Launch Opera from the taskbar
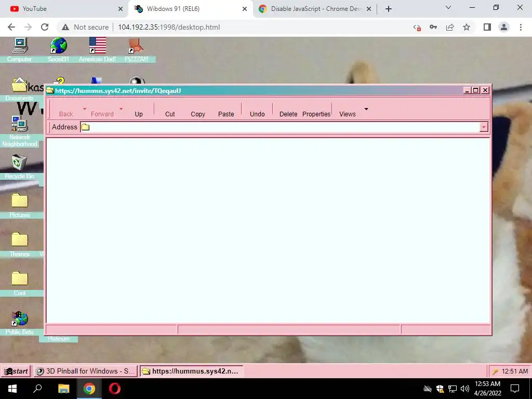 coord(115,389)
